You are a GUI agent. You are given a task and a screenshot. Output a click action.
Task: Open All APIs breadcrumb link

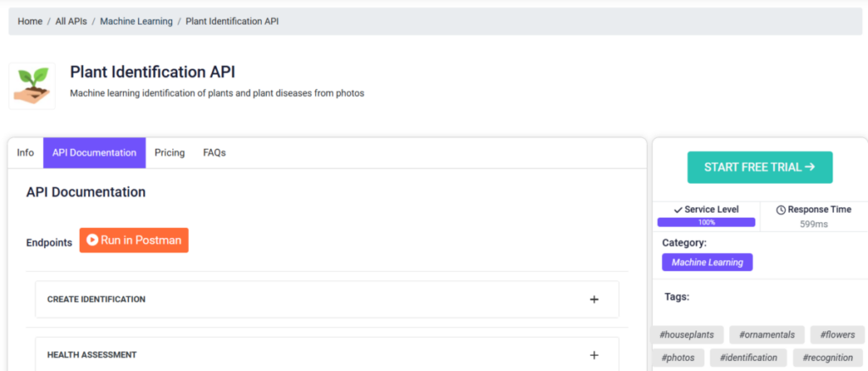pyautogui.click(x=71, y=21)
